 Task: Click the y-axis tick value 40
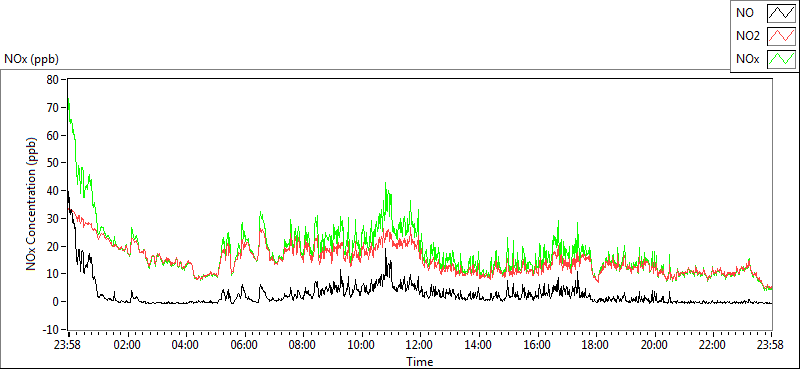point(53,191)
